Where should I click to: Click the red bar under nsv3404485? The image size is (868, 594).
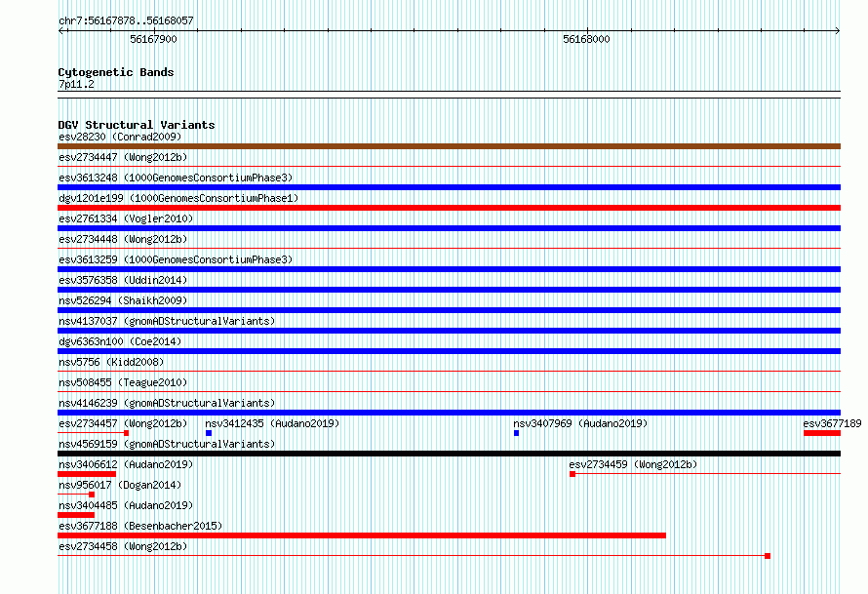click(76, 515)
